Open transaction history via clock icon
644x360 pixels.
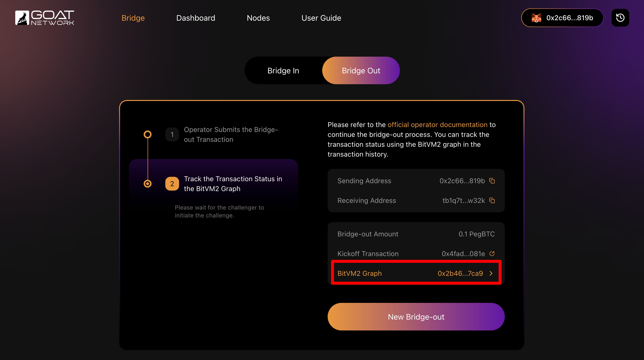pyautogui.click(x=620, y=17)
